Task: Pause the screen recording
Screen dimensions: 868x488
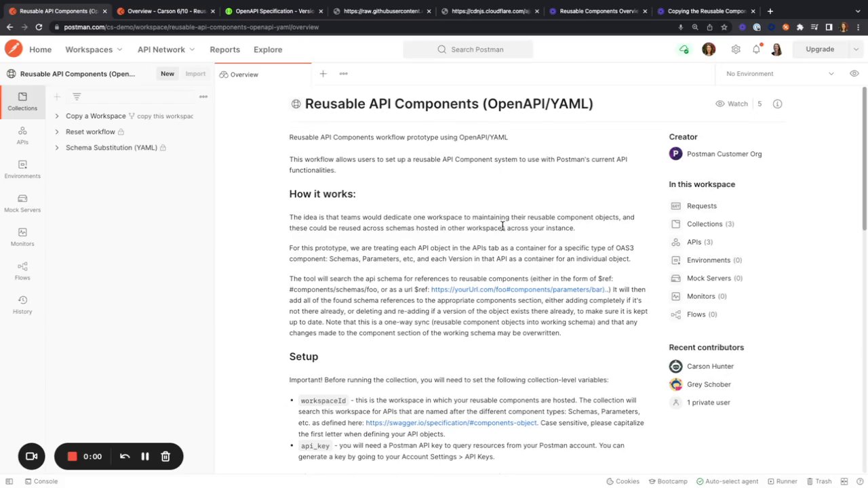Action: 144,456
